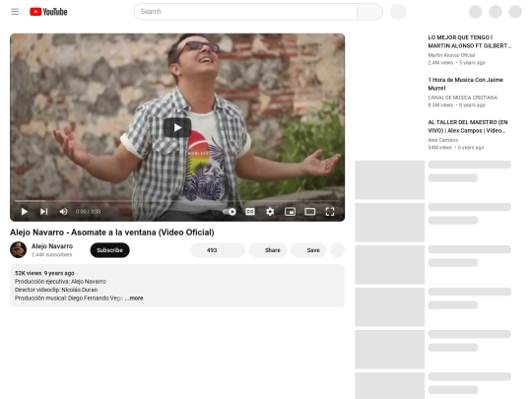Toggle closed captions

250,212
